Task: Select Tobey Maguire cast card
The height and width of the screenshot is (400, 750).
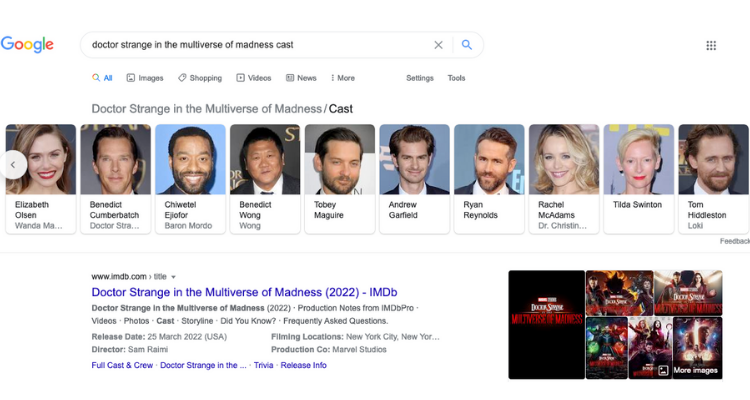Action: click(x=340, y=178)
